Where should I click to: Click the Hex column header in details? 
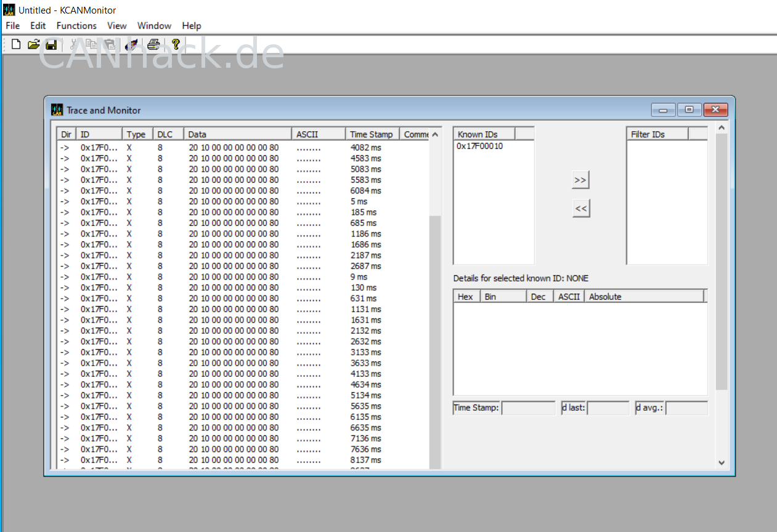[x=466, y=297]
